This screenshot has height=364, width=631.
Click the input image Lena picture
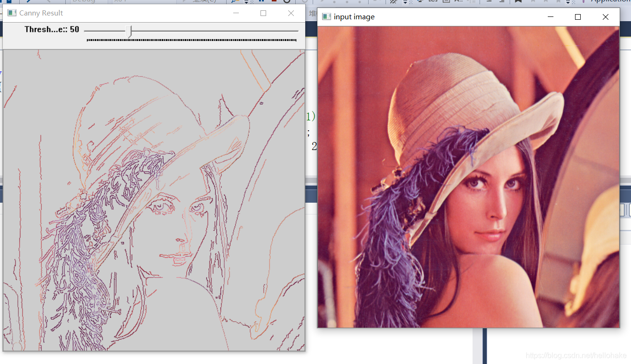468,177
